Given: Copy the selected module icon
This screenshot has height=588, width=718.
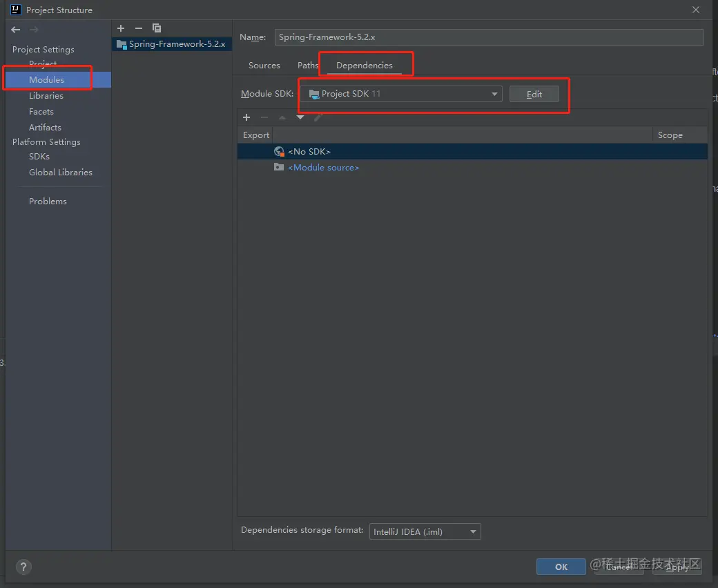Looking at the screenshot, I should (157, 28).
